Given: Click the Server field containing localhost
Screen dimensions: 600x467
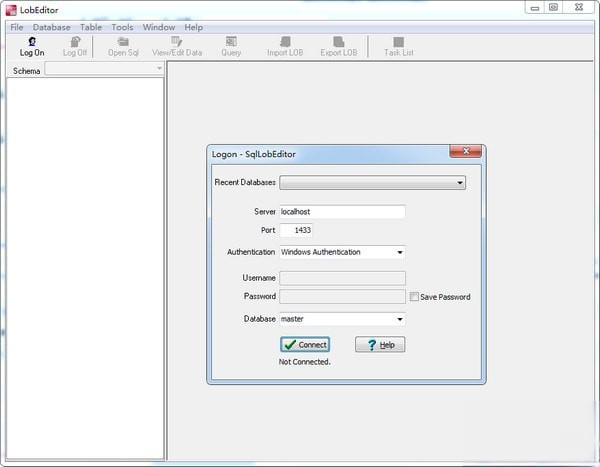Looking at the screenshot, I should [342, 212].
